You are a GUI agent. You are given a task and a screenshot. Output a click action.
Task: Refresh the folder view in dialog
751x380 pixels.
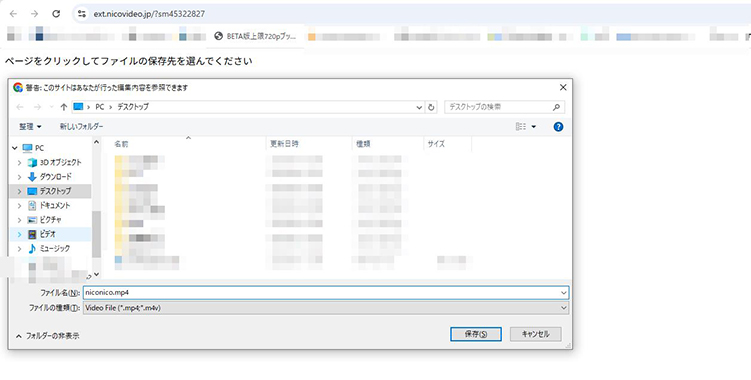pyautogui.click(x=431, y=107)
